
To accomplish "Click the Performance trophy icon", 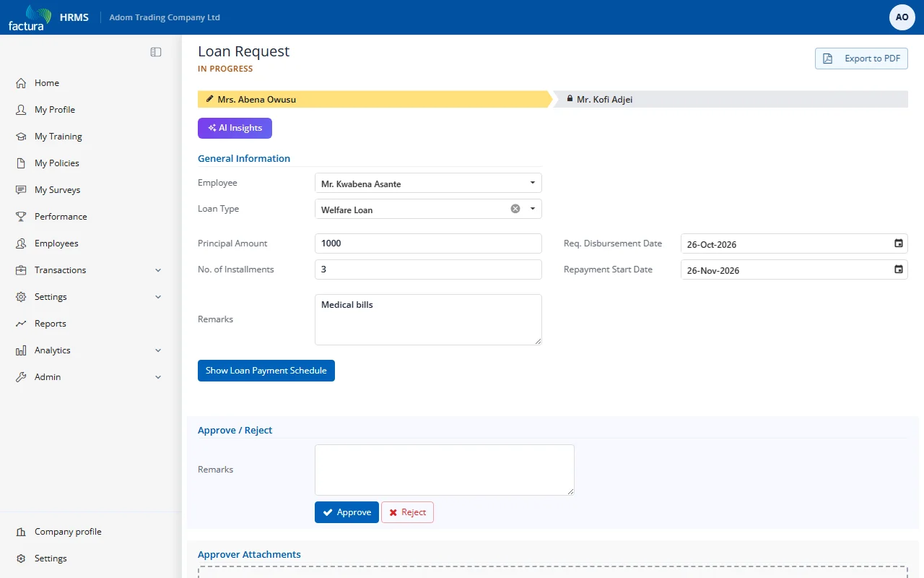I will (x=21, y=217).
